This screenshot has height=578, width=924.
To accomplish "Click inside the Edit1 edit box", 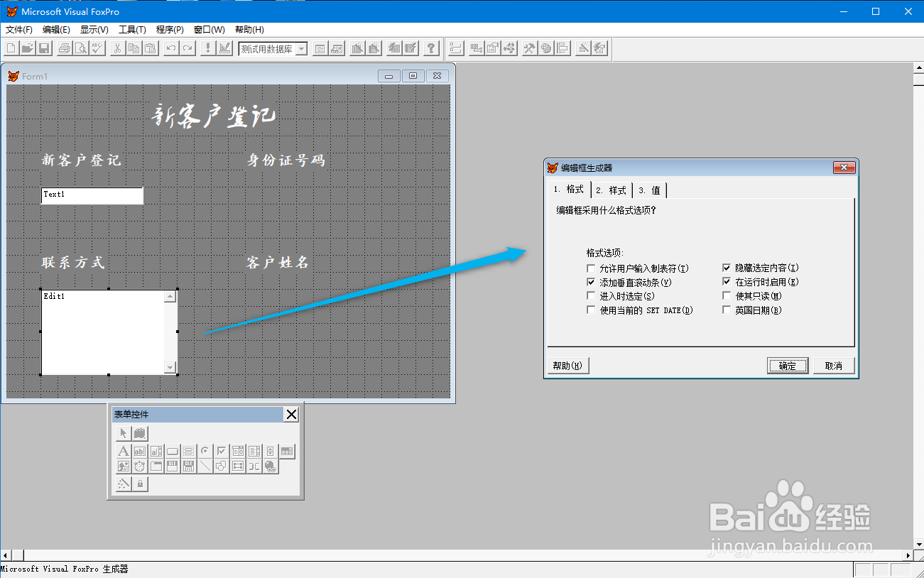I will (103, 332).
